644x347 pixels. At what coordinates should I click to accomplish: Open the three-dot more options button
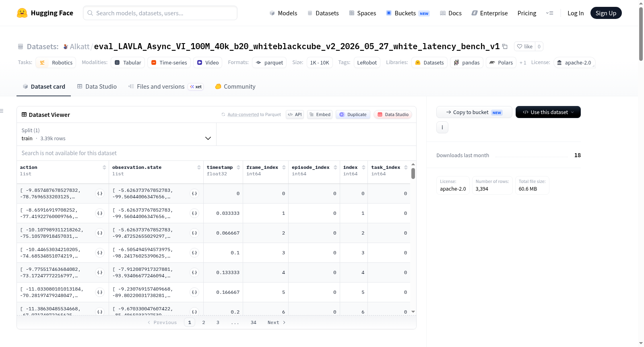coord(442,127)
